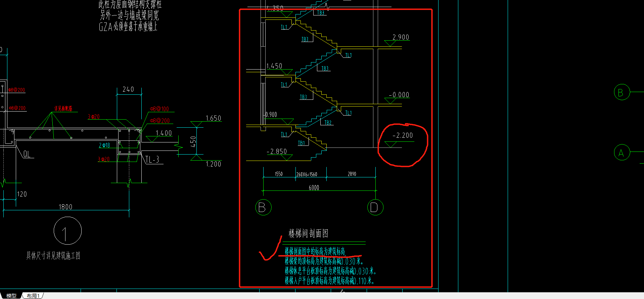Click the -0.000 elevation label
This screenshot has width=644, height=299.
399,95
